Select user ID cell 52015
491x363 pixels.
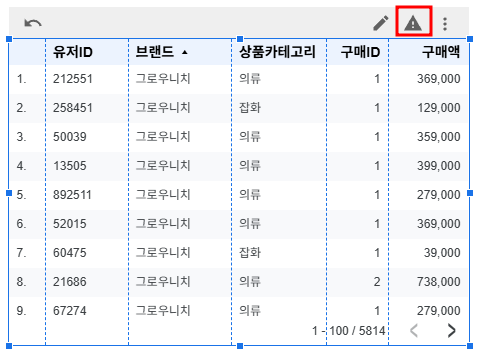[x=70, y=224]
